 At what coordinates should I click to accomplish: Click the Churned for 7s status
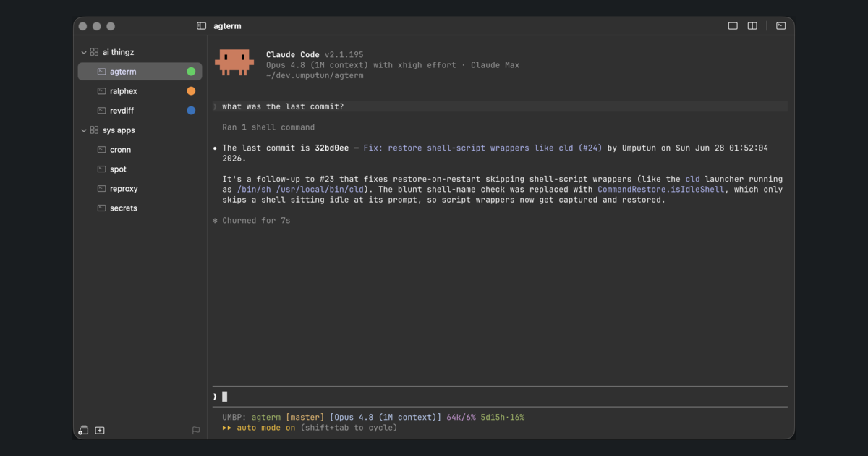click(256, 221)
